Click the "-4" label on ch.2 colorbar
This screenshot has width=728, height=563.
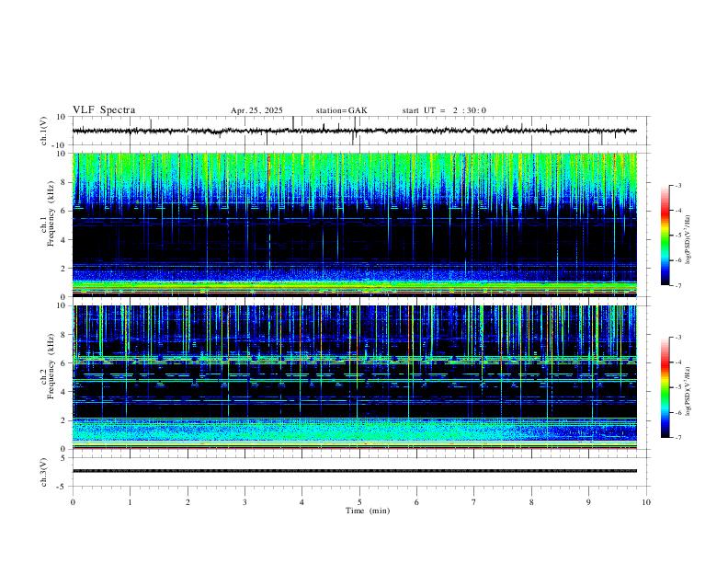(678, 362)
